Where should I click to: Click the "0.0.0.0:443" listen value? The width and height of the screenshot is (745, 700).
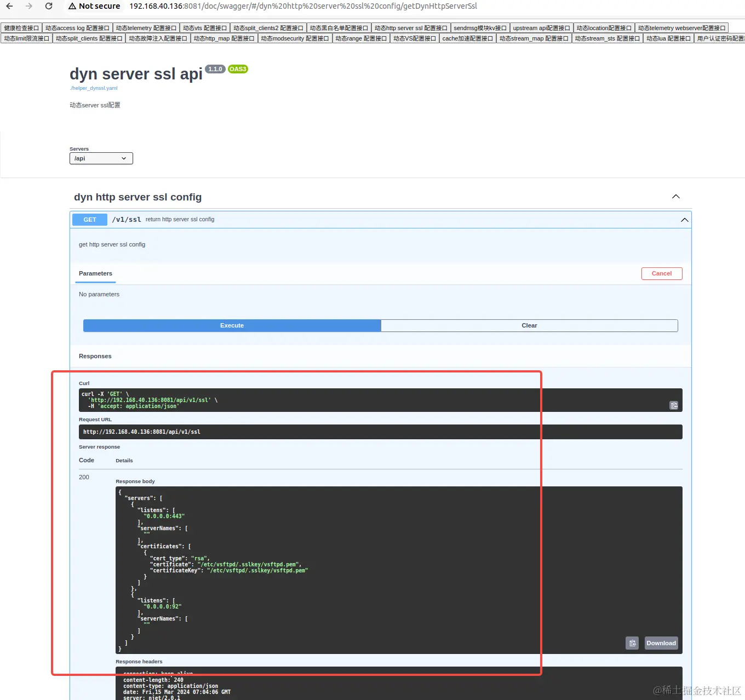click(x=164, y=517)
